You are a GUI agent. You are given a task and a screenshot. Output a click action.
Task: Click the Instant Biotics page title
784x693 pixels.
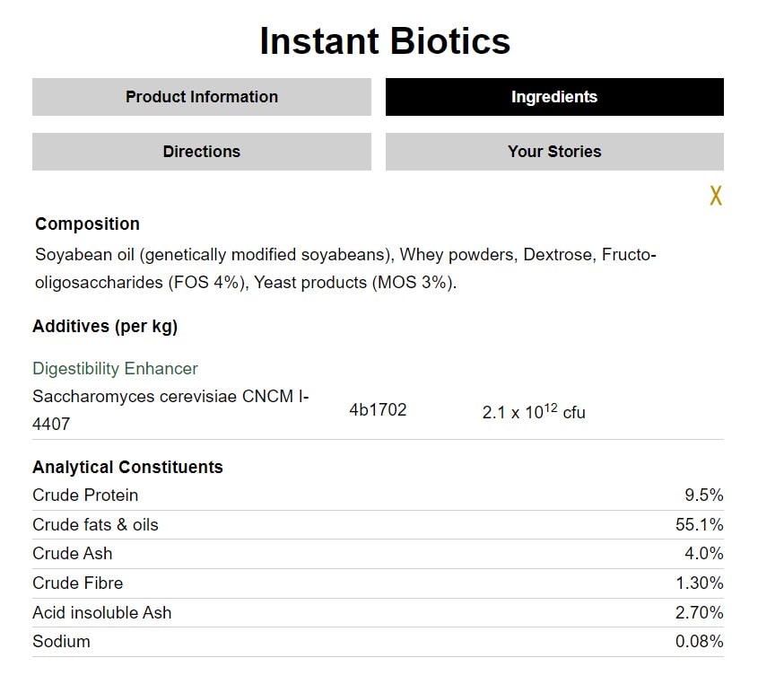(385, 41)
